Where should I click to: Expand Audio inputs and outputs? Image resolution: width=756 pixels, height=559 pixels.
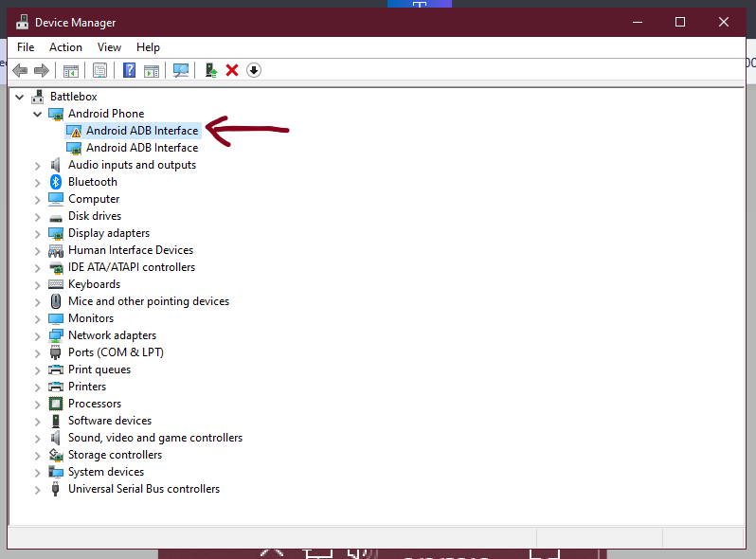(37, 166)
